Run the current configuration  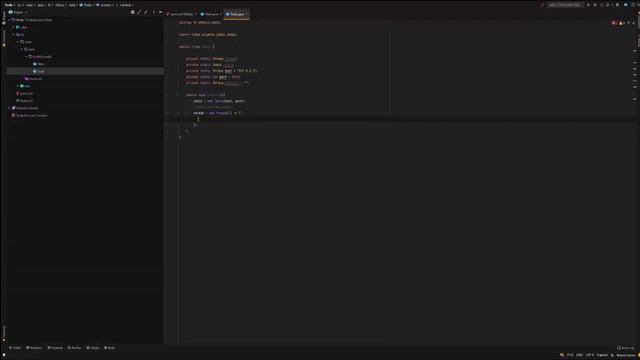(588, 5)
